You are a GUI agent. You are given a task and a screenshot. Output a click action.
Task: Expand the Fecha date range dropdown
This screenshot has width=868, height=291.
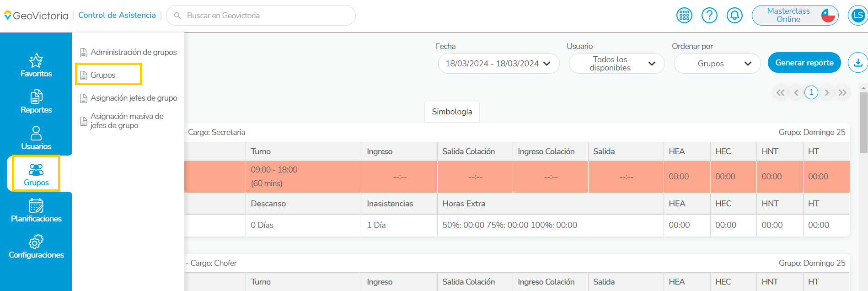(x=498, y=64)
